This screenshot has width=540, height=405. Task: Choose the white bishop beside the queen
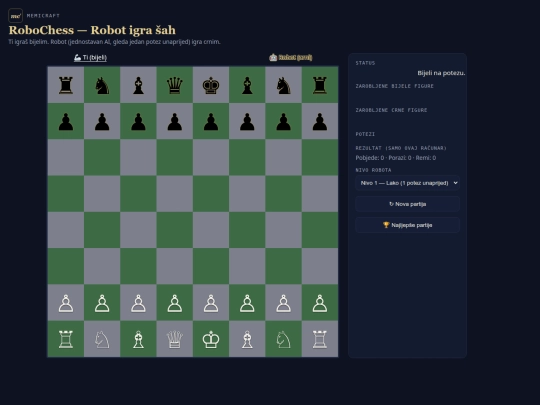coord(138,339)
